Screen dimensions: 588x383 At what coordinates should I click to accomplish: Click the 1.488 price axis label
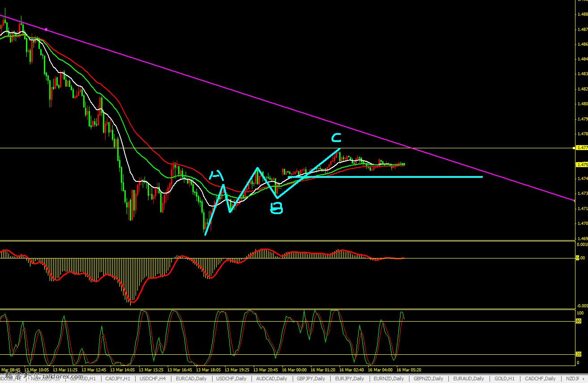pos(583,14)
